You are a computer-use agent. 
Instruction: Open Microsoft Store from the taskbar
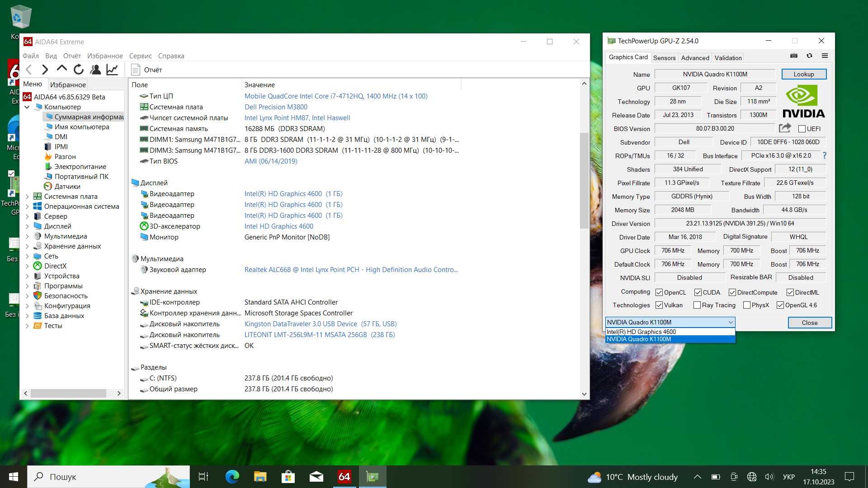[288, 477]
